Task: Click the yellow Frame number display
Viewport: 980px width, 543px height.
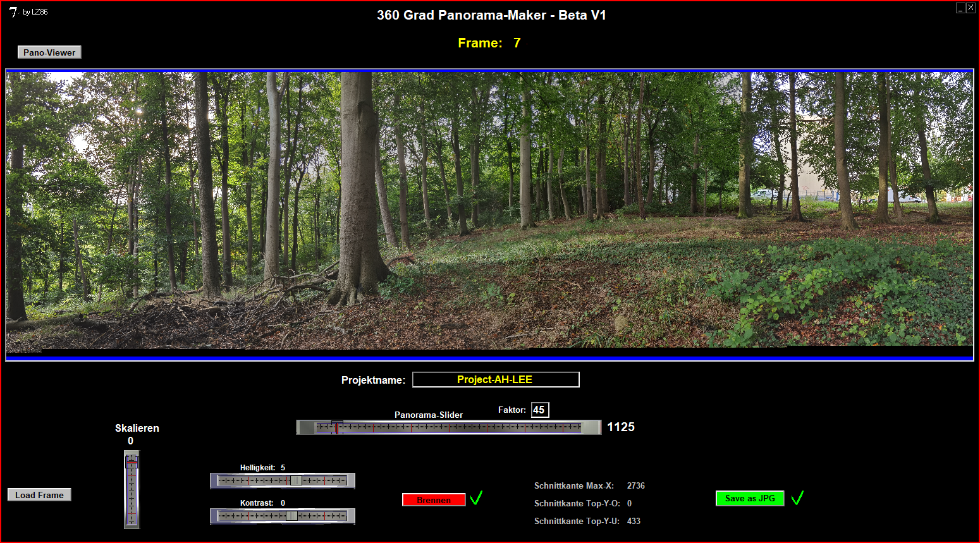Action: [x=517, y=43]
